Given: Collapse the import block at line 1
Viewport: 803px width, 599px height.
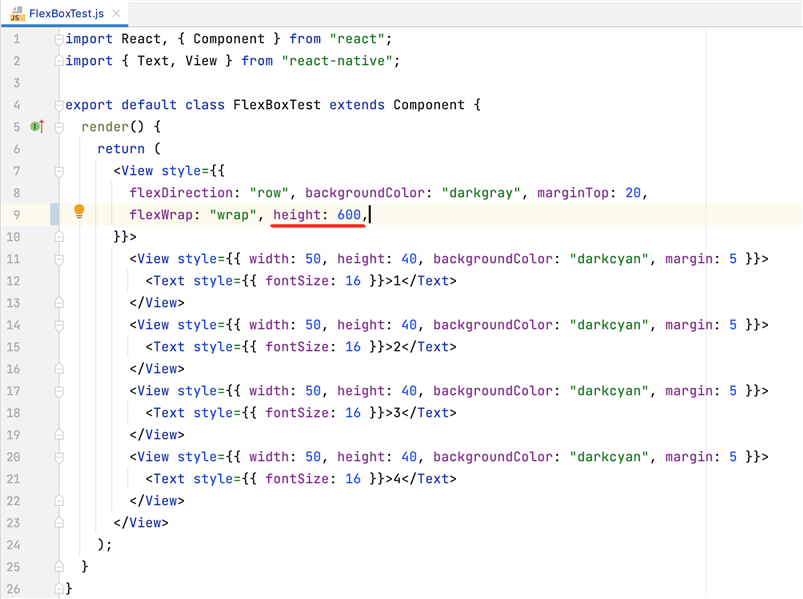Looking at the screenshot, I should pyautogui.click(x=60, y=39).
